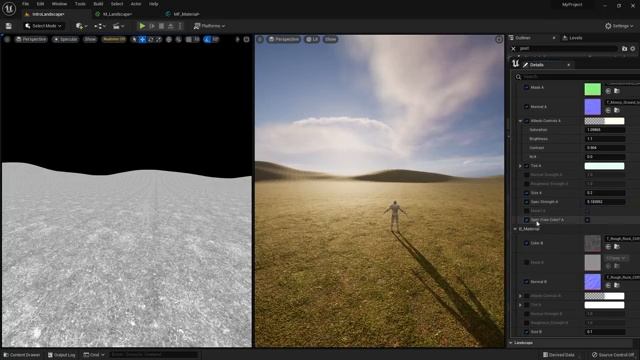
Task: Open the play options three-dot menu
Action: [180, 26]
